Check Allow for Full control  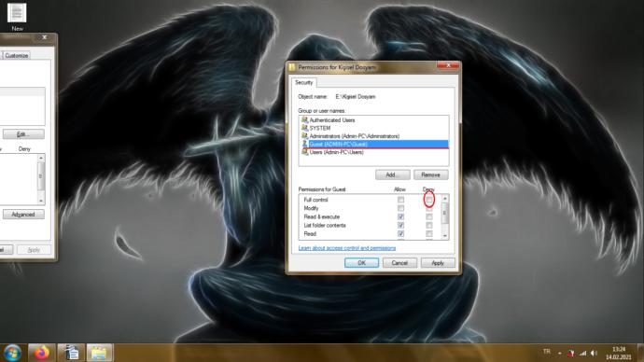click(400, 200)
